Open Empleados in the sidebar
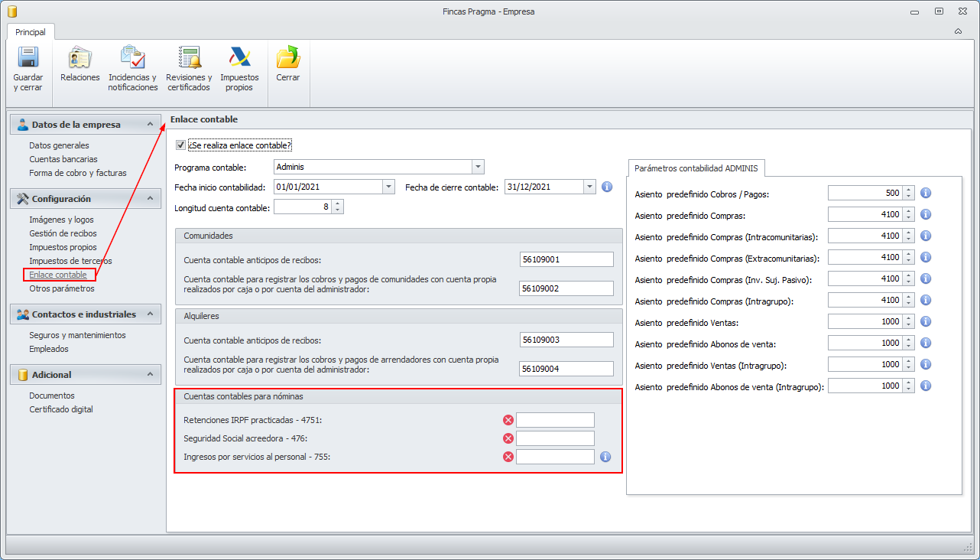The width and height of the screenshot is (980, 560). click(x=49, y=349)
